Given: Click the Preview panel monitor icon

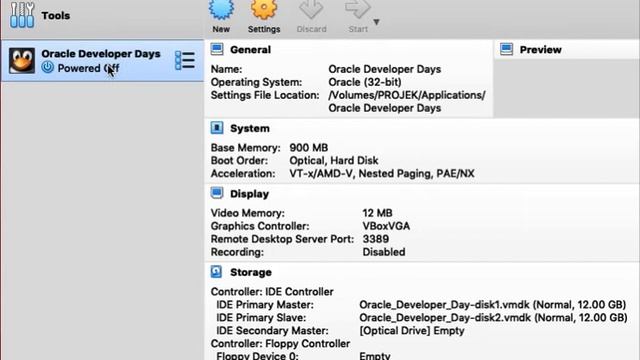Looking at the screenshot, I should coord(507,49).
